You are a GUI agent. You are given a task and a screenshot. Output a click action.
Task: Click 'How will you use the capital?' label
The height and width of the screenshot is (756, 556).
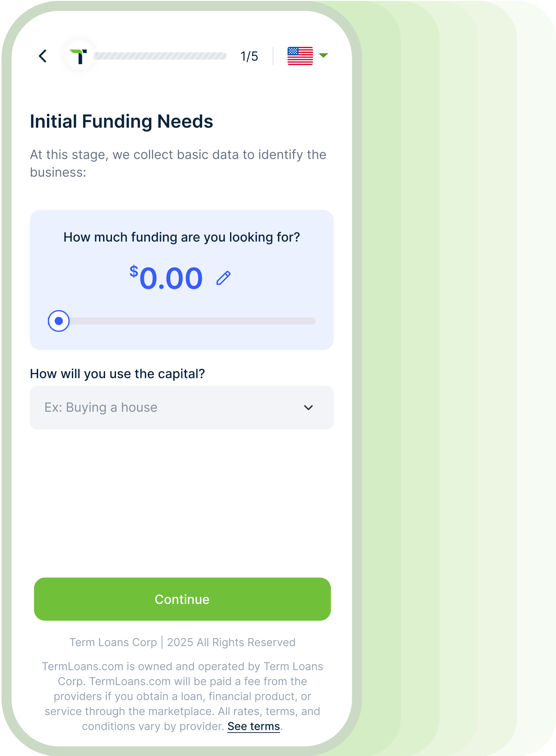pos(117,374)
